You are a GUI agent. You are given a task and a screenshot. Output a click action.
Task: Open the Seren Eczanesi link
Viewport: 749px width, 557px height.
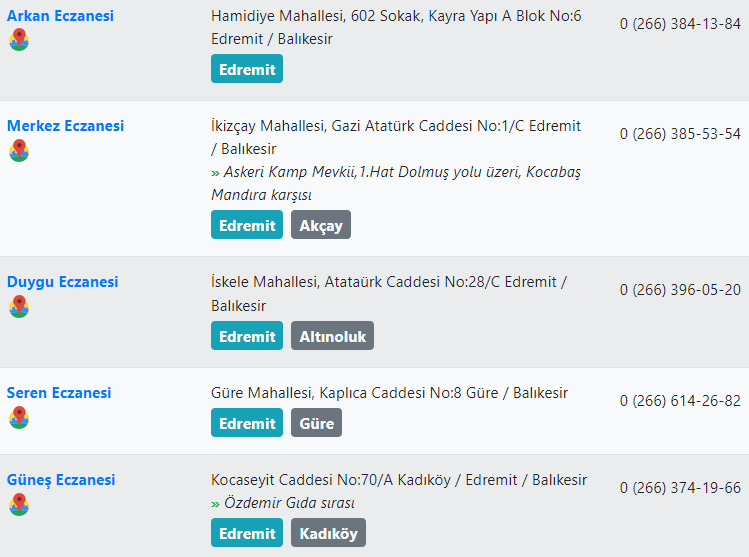click(x=59, y=393)
